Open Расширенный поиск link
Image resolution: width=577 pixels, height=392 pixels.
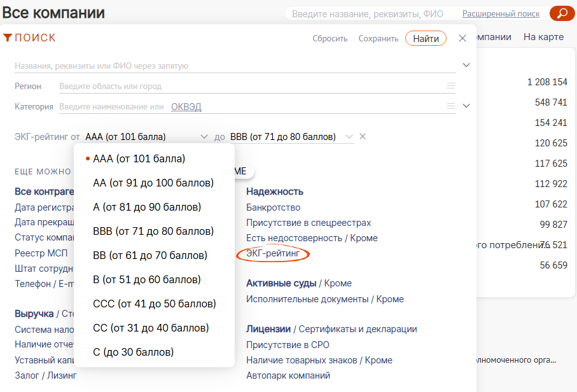pyautogui.click(x=501, y=13)
